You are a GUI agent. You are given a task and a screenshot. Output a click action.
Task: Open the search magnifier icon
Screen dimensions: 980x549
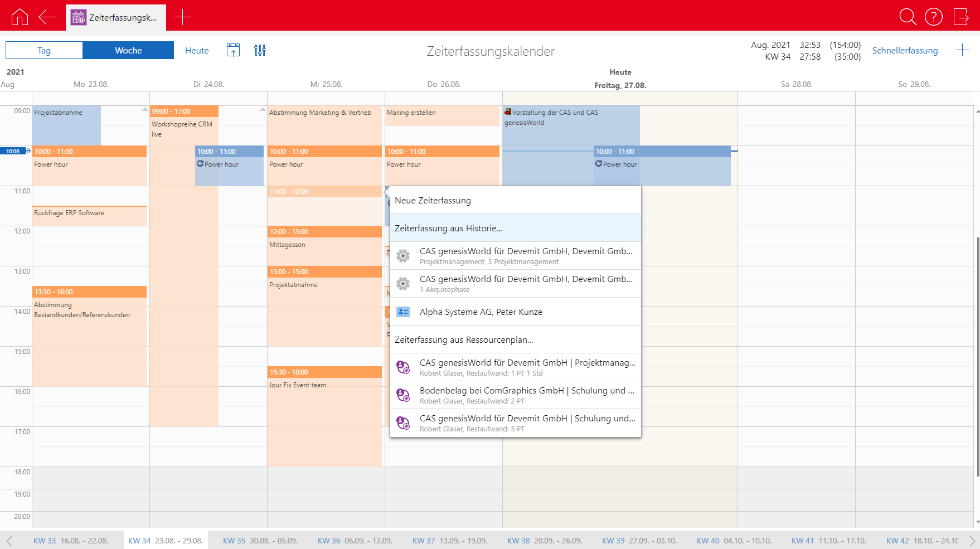click(x=908, y=17)
